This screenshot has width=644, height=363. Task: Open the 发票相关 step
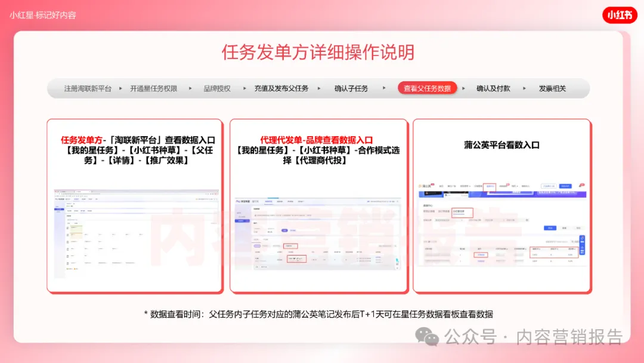pyautogui.click(x=552, y=88)
